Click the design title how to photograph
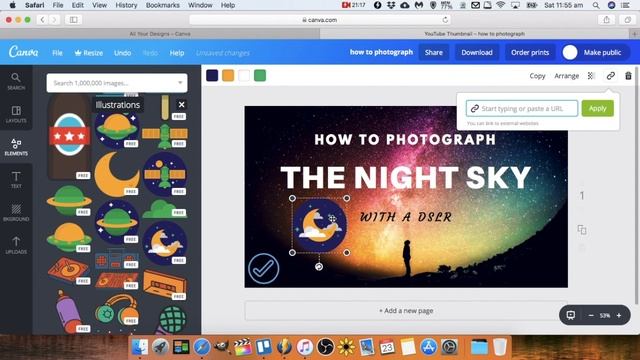The width and height of the screenshot is (640, 360). coord(381,52)
